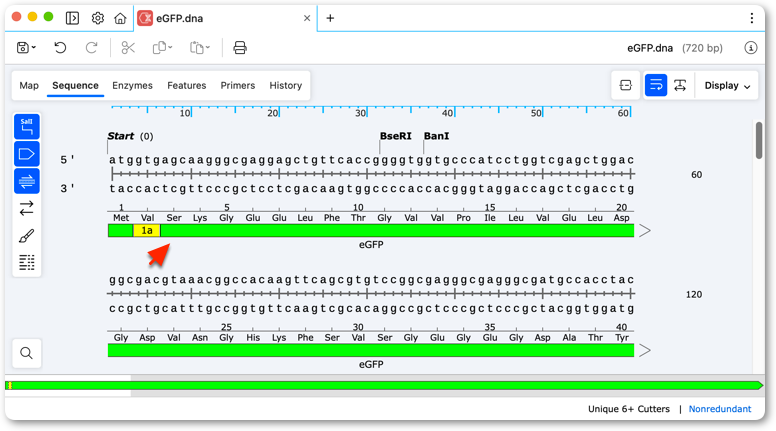Open a new tab with plus

click(330, 18)
